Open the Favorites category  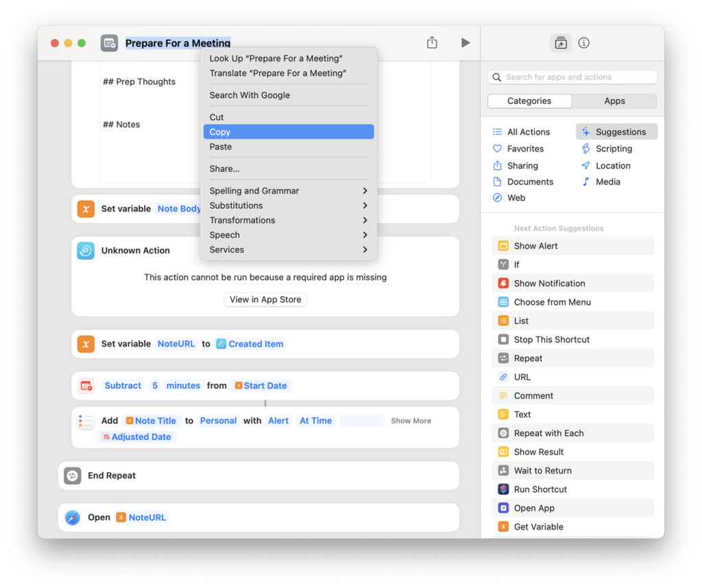(x=519, y=149)
